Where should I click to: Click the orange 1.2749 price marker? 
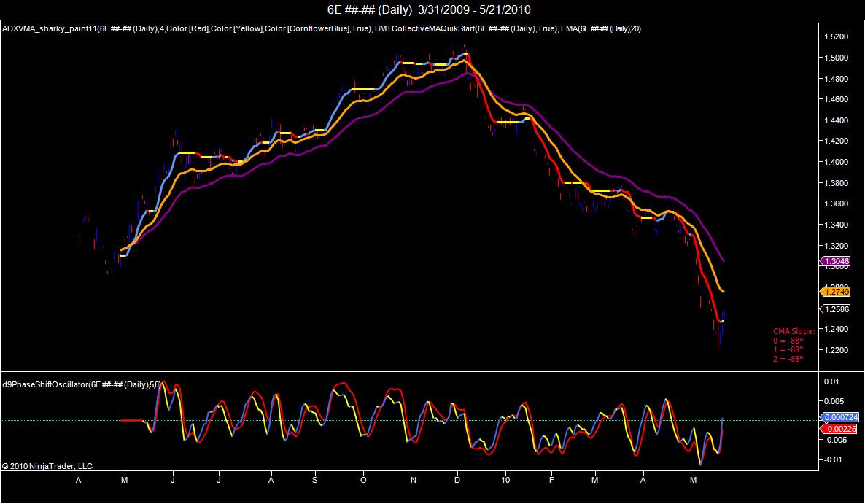tap(835, 292)
